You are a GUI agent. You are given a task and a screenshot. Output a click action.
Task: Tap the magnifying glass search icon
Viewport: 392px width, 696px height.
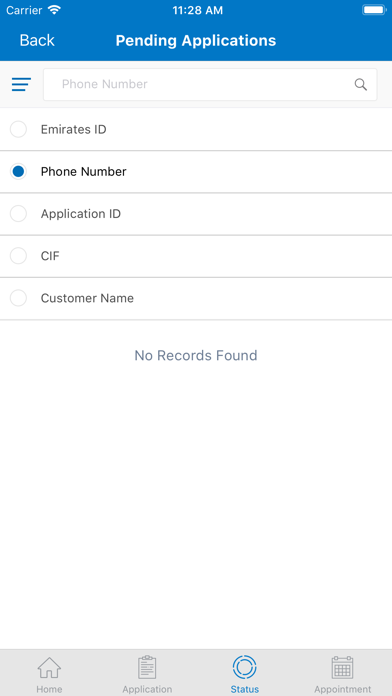coord(360,84)
